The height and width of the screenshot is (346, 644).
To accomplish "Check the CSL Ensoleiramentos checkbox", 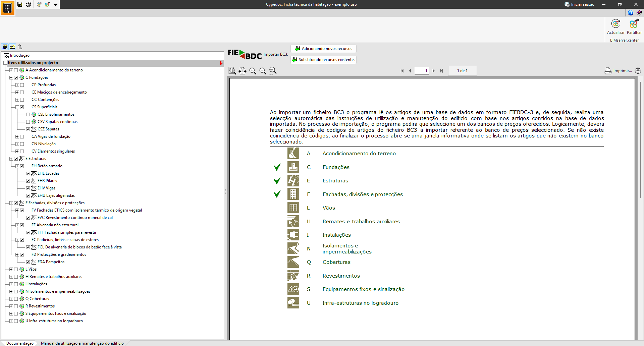I will 28,115.
